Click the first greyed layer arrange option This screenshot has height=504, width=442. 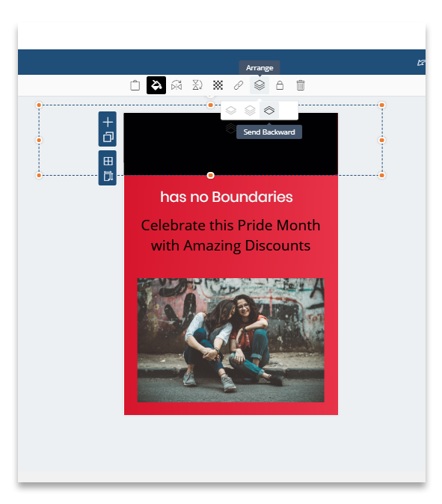click(231, 111)
